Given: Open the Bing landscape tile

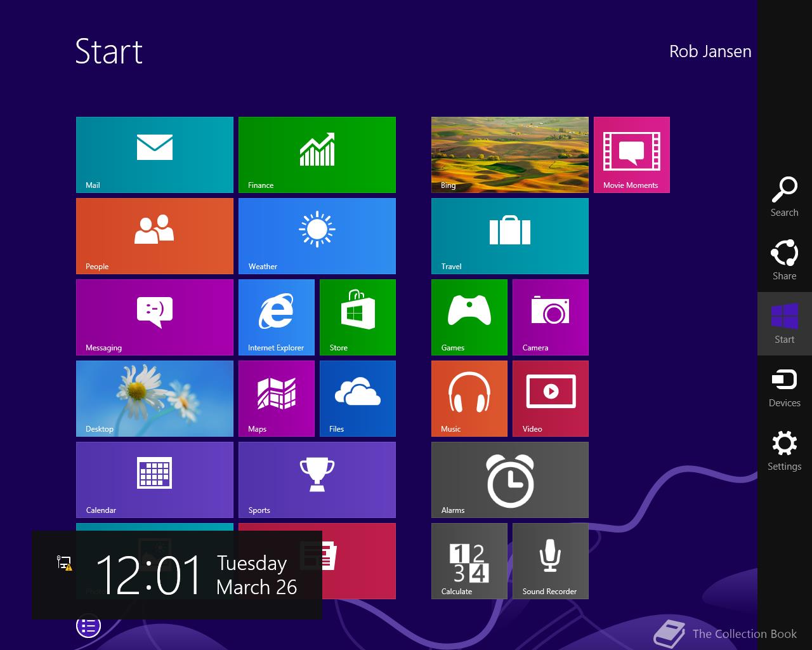Looking at the screenshot, I should click(x=510, y=155).
